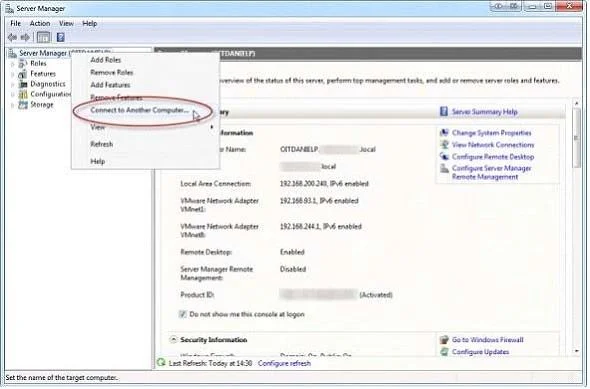Click the details pane scrollbar down arrow
This screenshot has height=389, width=590.
click(576, 351)
